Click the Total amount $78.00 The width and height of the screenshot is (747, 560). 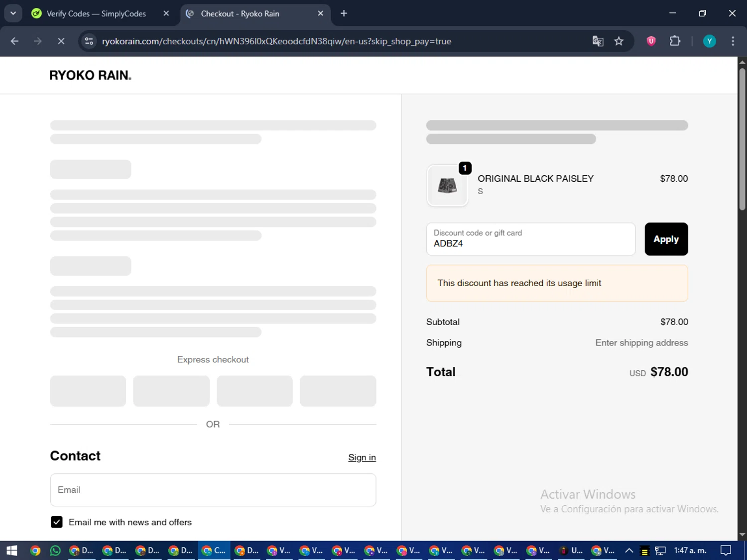[669, 372]
